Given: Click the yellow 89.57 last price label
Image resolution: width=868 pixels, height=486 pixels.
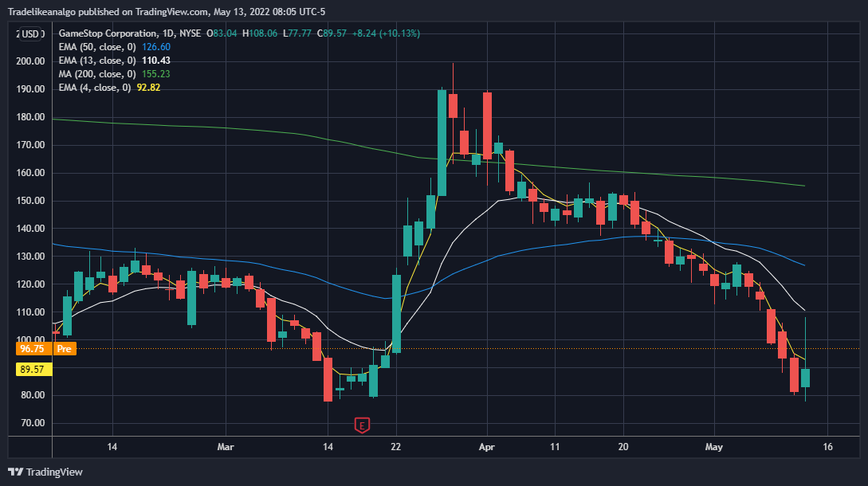Looking at the screenshot, I should point(32,369).
